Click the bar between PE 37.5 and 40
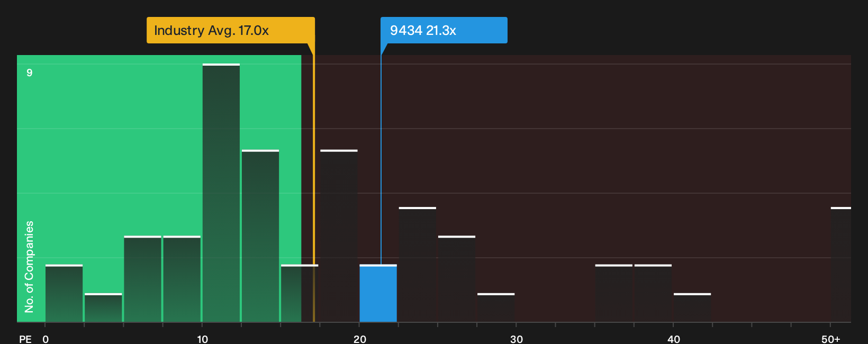The width and height of the screenshot is (868, 344). pyautogui.click(x=653, y=293)
